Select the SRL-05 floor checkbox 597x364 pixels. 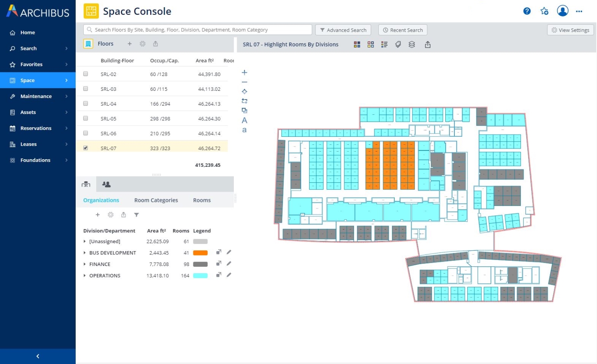pos(86,118)
